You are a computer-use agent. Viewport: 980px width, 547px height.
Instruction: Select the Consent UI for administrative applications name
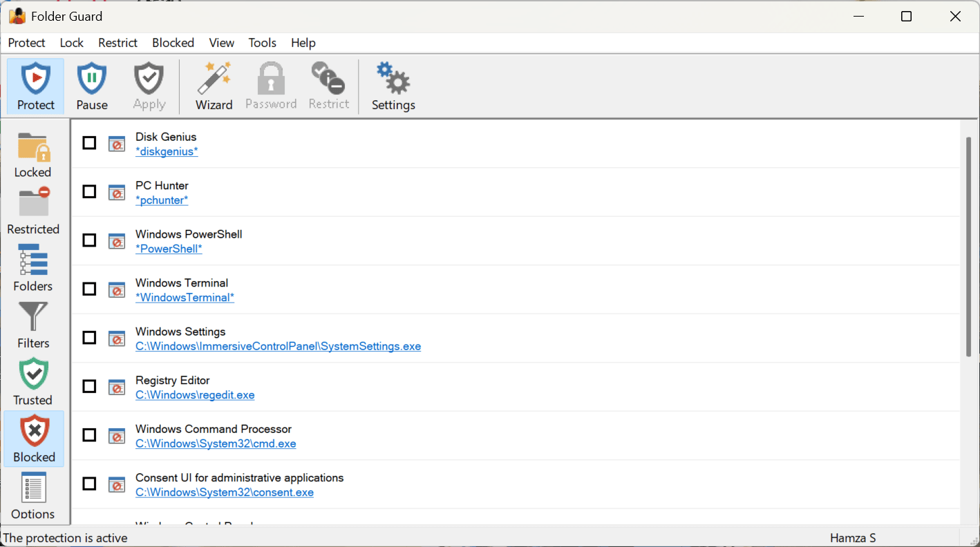point(240,478)
